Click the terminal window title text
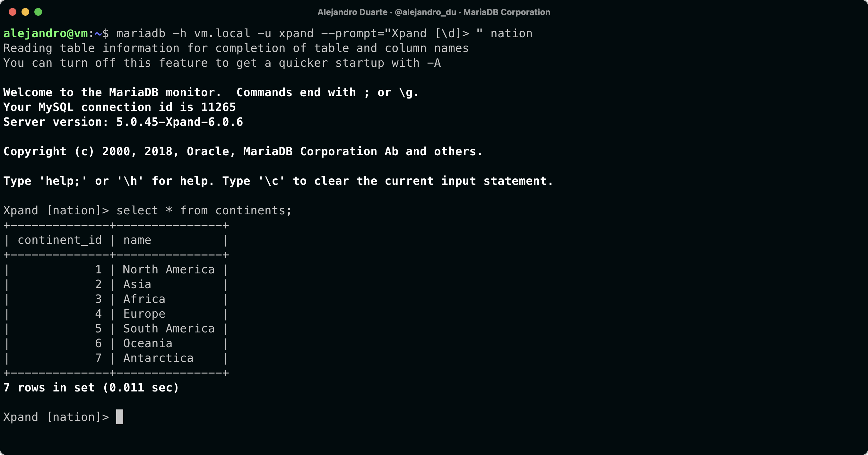This screenshot has width=868, height=455. [x=434, y=12]
